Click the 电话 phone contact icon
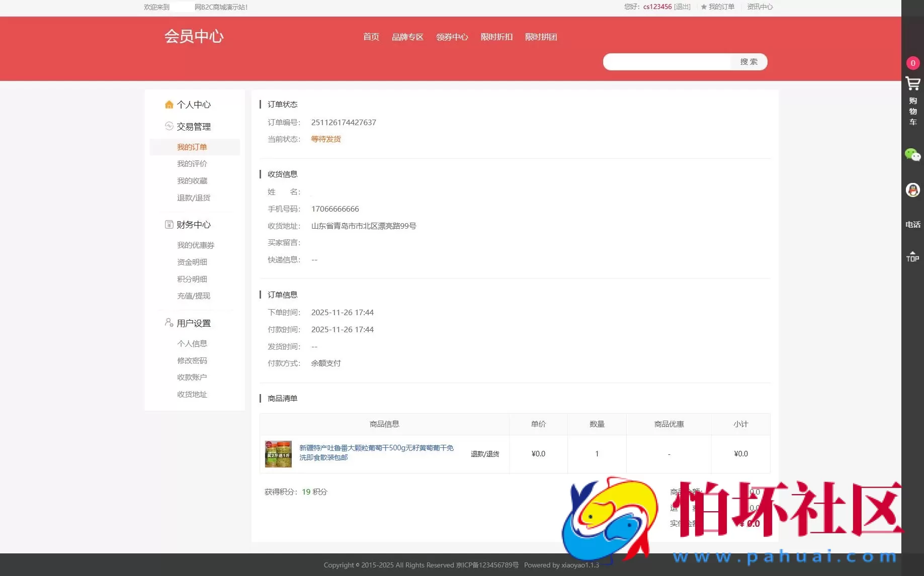 point(912,225)
